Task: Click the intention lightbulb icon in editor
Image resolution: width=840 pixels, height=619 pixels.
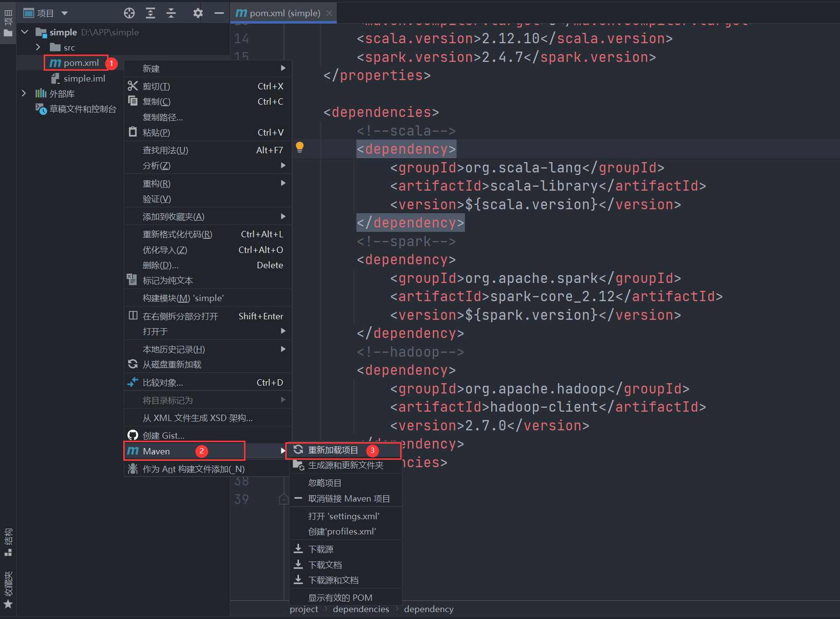Action: (299, 147)
